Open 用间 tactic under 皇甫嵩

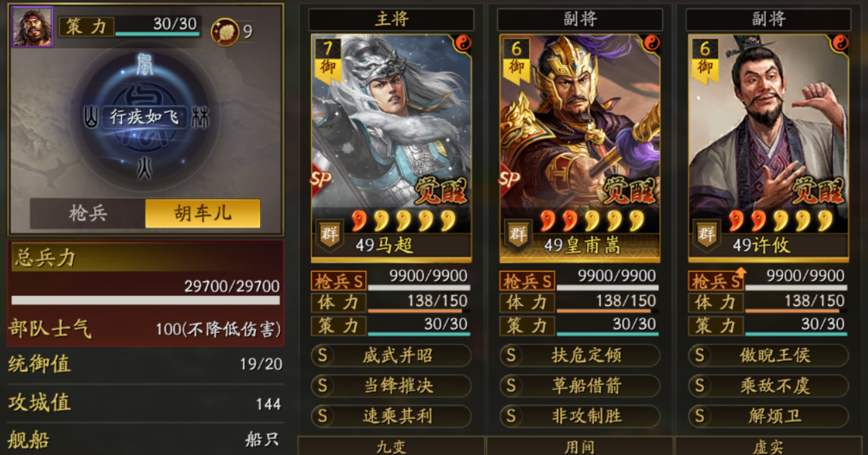point(579,446)
